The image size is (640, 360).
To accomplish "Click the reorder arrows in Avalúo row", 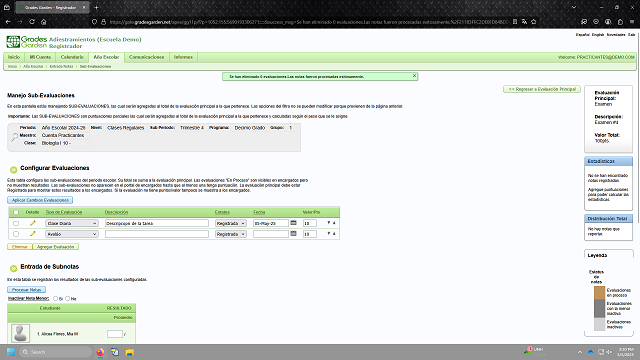I will [x=331, y=234].
